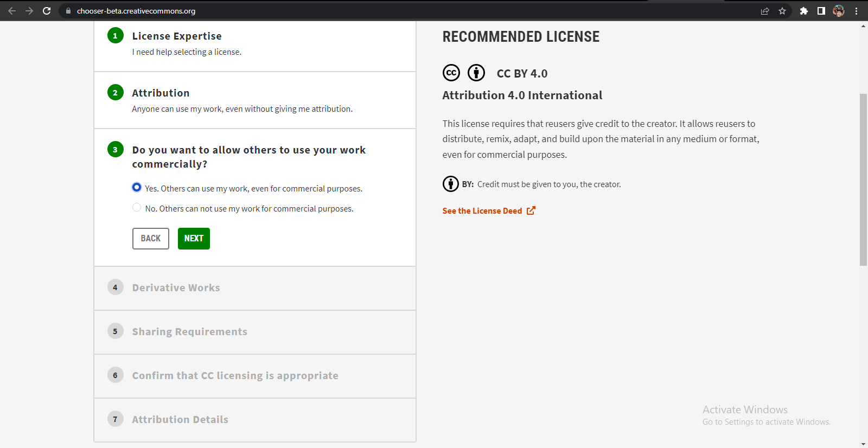Share this page via the share icon

(765, 11)
